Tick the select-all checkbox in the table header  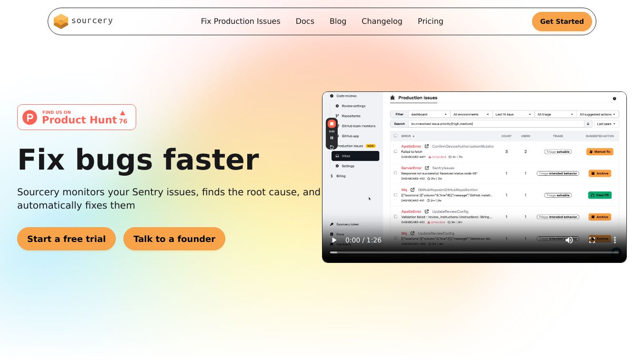coord(395,136)
